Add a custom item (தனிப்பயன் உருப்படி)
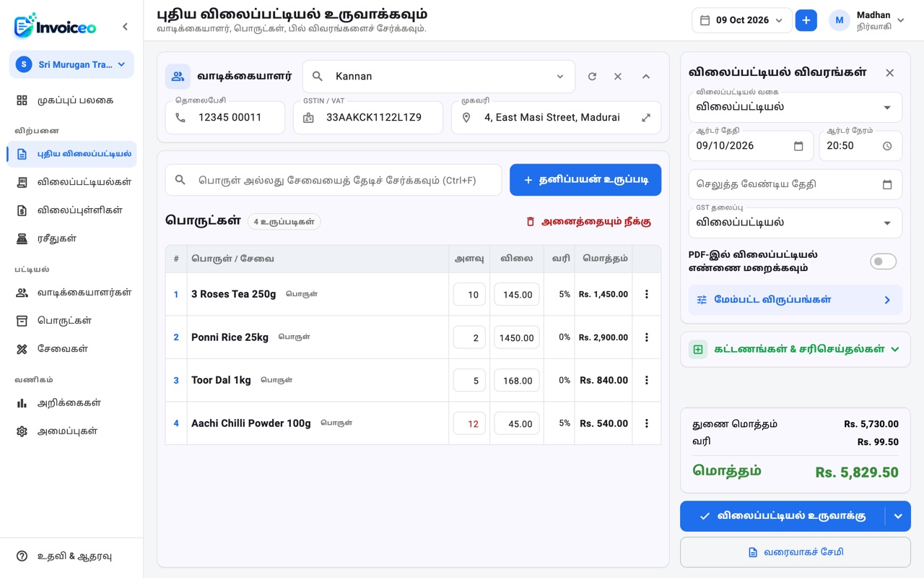 [585, 180]
